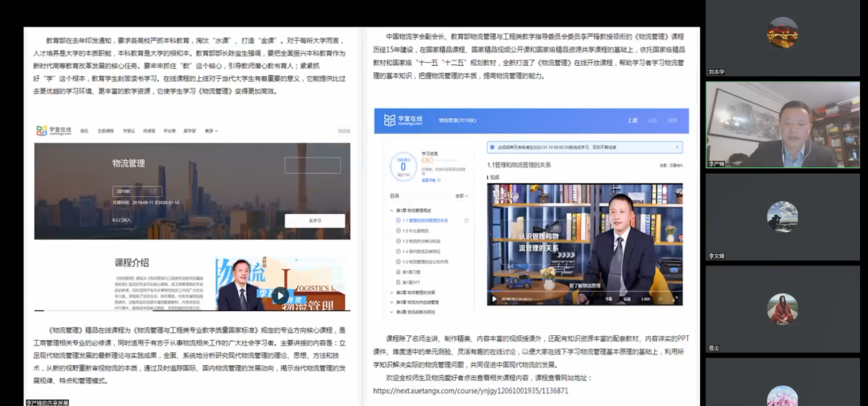Click the flower avatar in the bottom participant tile
This screenshot has height=406, width=868.
[782, 396]
